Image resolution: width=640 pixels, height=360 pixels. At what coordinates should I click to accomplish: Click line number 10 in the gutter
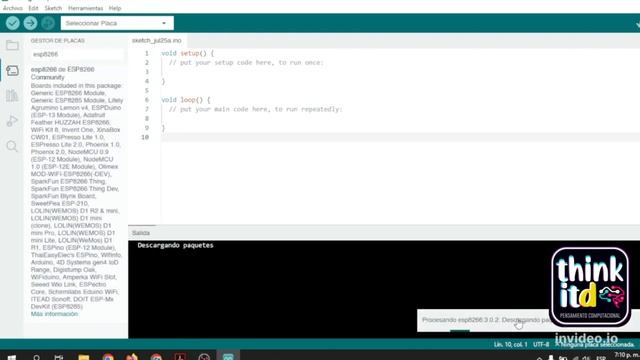tap(145, 137)
